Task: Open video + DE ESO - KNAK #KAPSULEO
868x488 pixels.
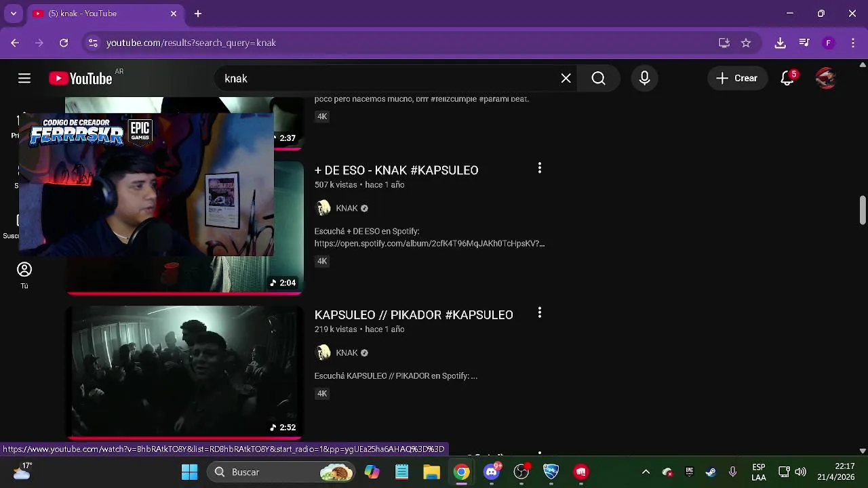Action: 396,170
